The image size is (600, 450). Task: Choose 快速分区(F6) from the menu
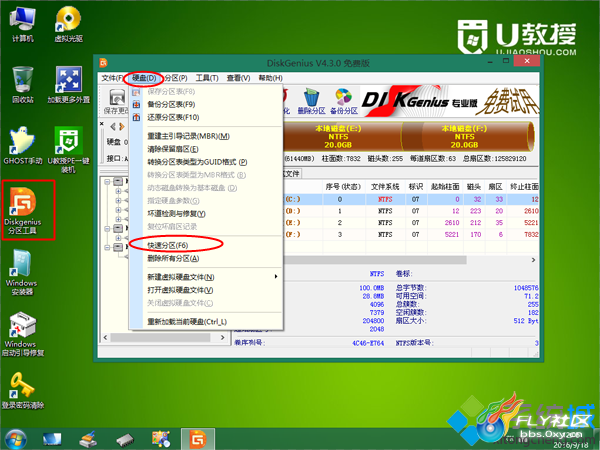point(206,245)
